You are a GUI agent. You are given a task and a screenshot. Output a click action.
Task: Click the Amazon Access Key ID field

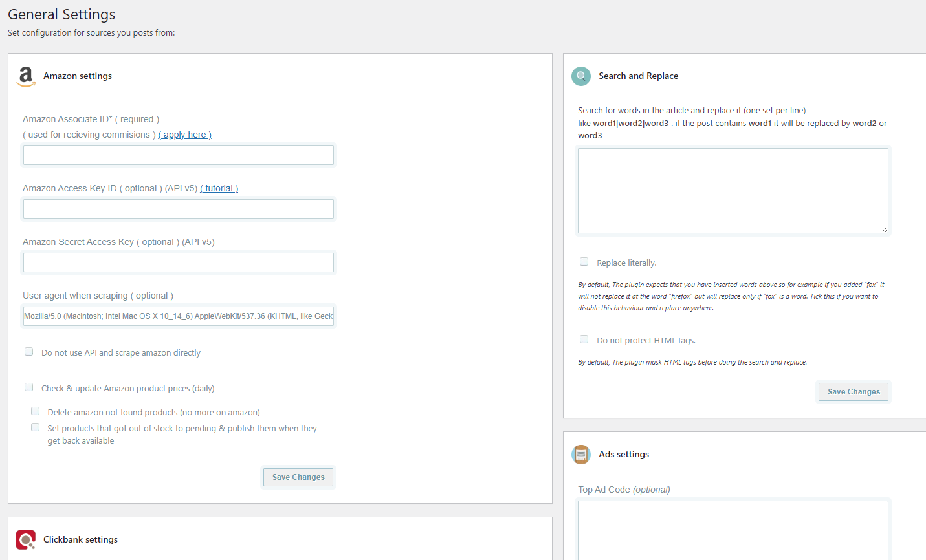[x=179, y=209]
